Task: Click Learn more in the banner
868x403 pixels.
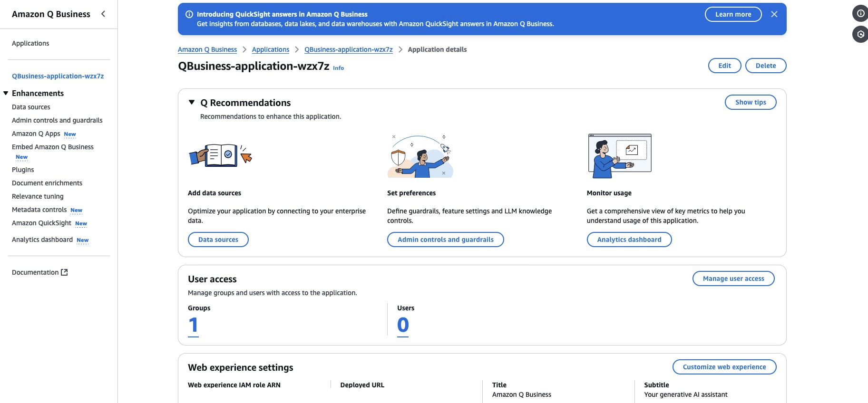Action: tap(733, 14)
